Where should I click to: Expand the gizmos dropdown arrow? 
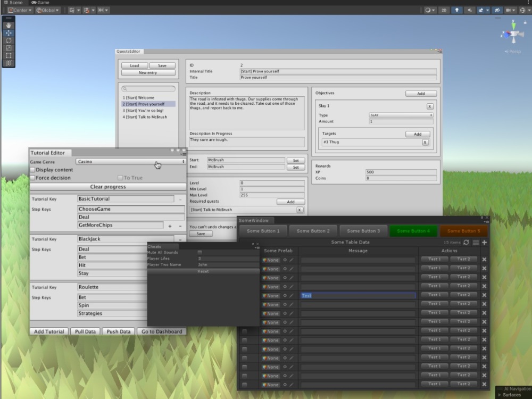[x=529, y=10]
